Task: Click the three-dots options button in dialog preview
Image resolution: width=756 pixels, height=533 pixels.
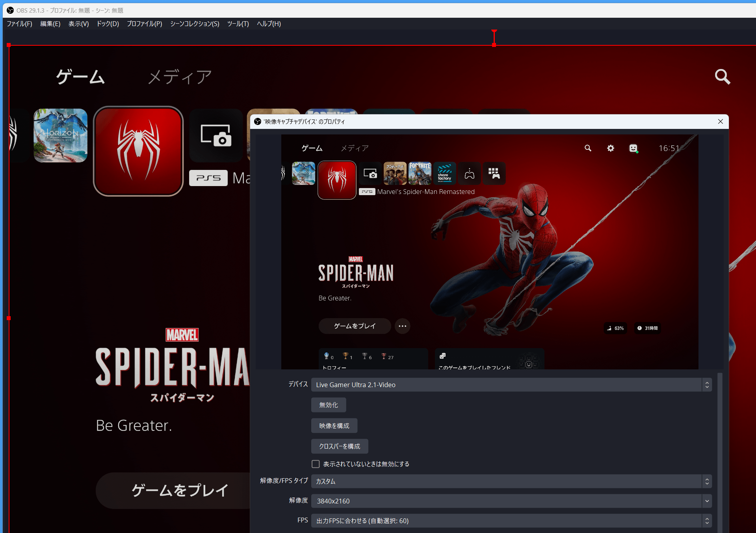Action: (402, 326)
